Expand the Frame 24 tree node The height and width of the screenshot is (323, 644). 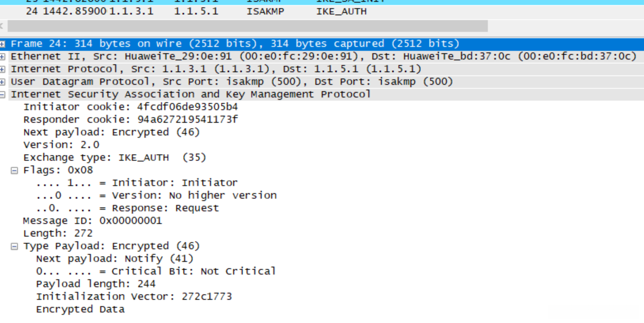pyautogui.click(x=3, y=44)
